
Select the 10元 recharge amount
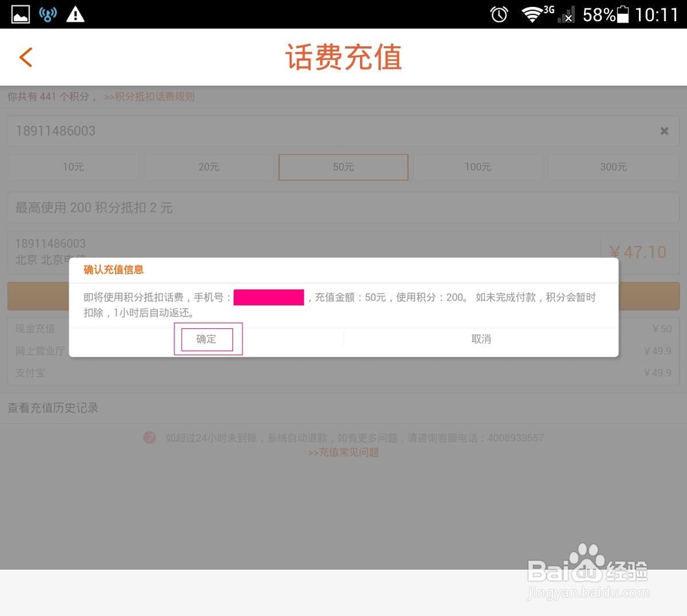tap(73, 167)
